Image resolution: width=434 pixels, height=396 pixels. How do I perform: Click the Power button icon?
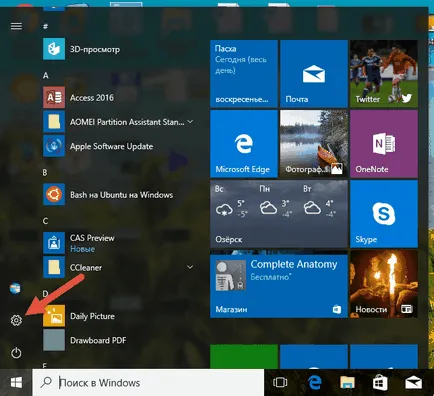(x=16, y=353)
